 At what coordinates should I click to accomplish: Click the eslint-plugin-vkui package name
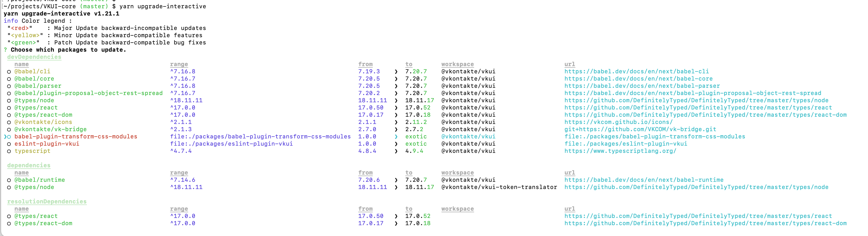[47, 144]
